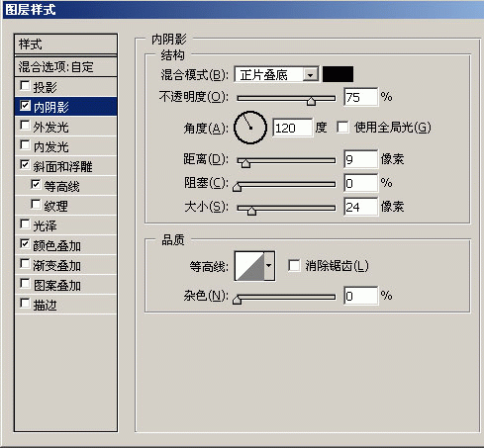484x448 pixels.
Task: Click the angle input field showing 120
Action: tap(292, 128)
